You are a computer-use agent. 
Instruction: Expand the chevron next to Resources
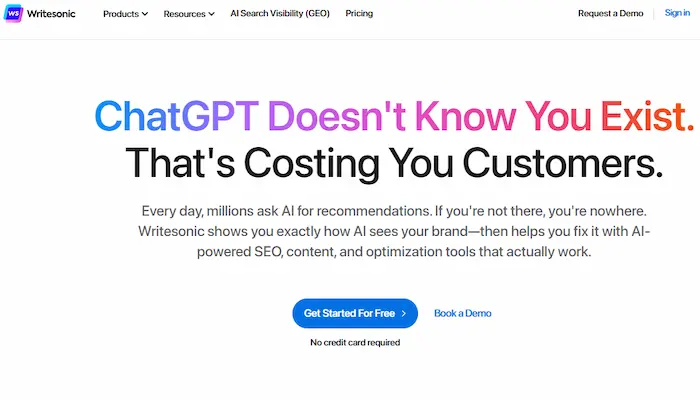coord(211,14)
